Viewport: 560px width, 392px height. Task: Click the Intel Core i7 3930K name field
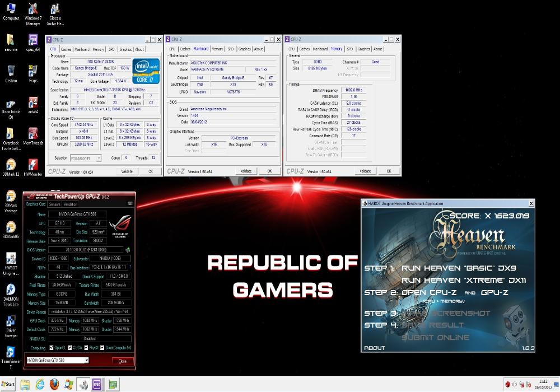pyautogui.click(x=101, y=62)
